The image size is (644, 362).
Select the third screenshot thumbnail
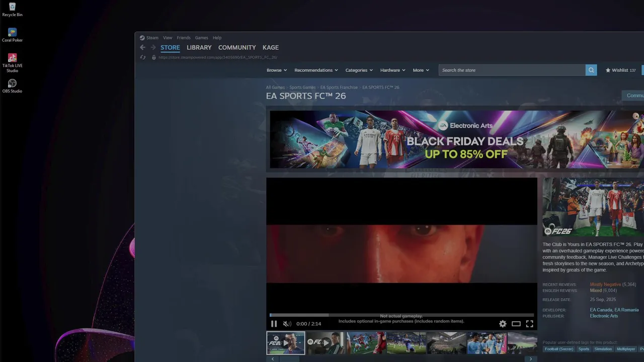click(x=366, y=343)
